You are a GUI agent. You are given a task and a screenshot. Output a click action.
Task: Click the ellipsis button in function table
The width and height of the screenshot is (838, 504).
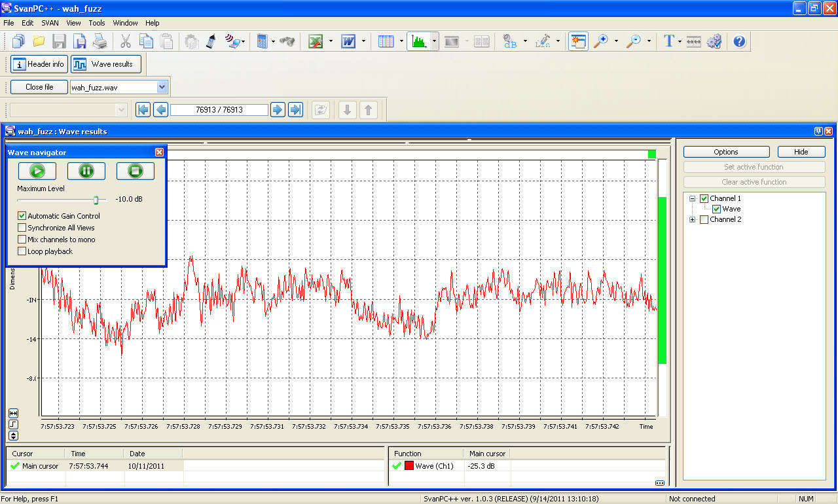pos(659,483)
